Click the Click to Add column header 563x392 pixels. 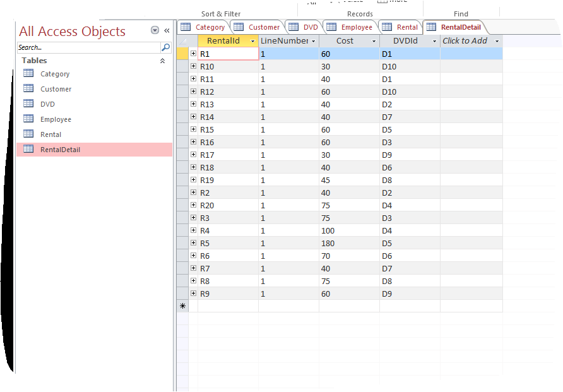point(467,40)
